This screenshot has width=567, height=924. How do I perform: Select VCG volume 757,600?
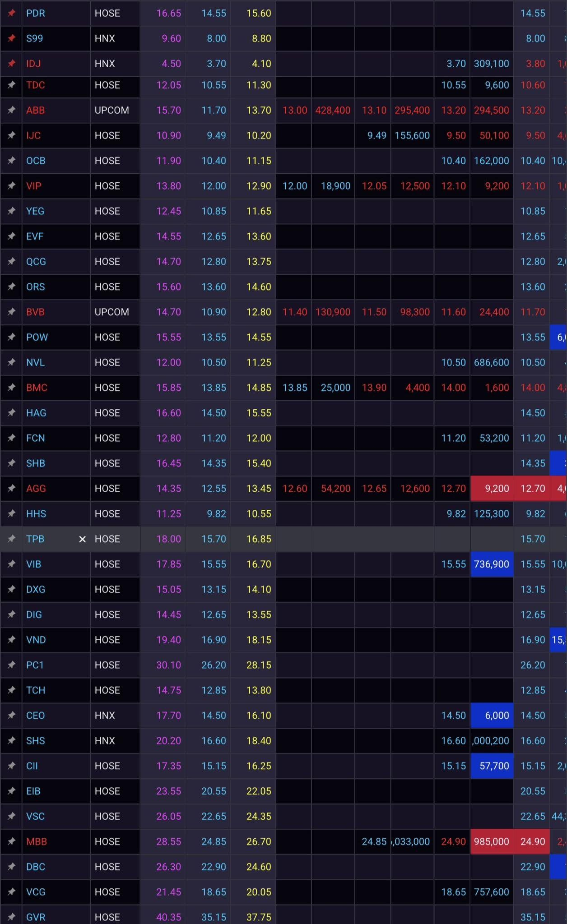[491, 892]
